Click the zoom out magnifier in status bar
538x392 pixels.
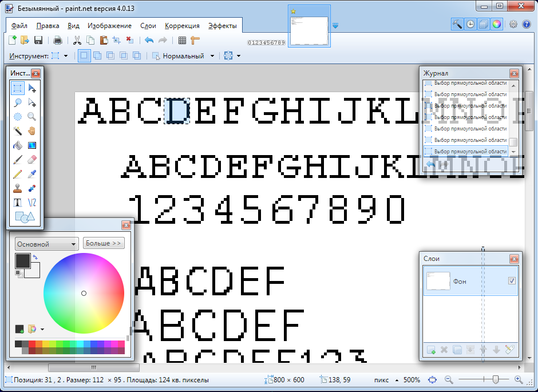pos(449,379)
